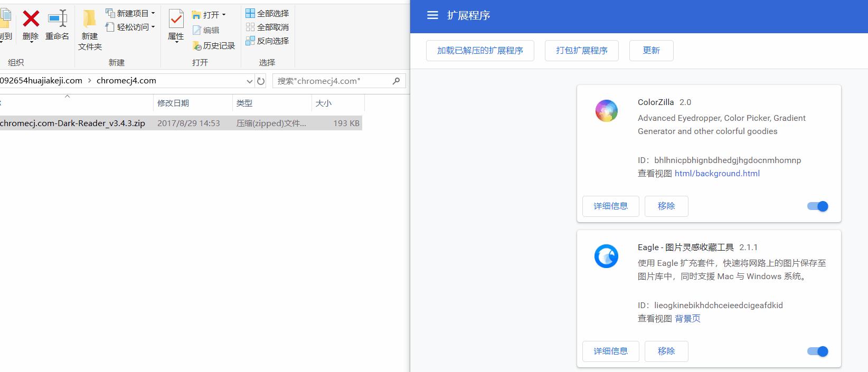Click the Rename icon in Explorer ribbon
This screenshot has width=868, height=372.
(57, 18)
